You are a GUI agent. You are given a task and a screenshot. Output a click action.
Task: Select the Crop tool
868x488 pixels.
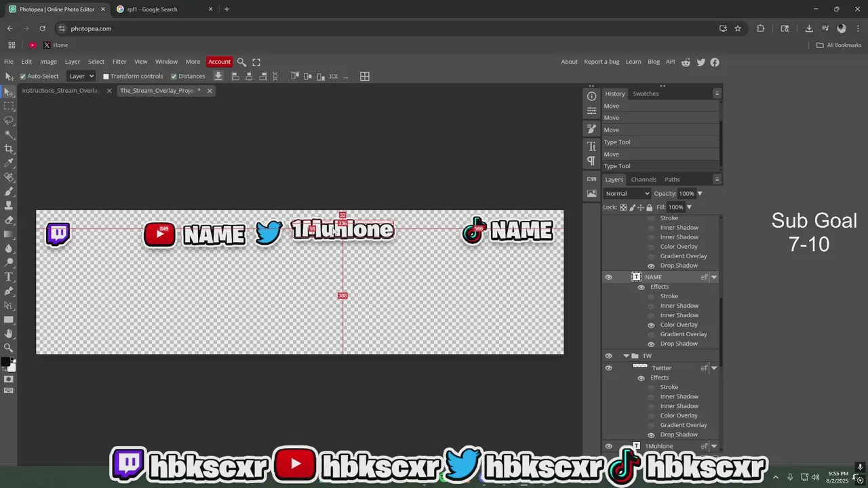(9, 148)
